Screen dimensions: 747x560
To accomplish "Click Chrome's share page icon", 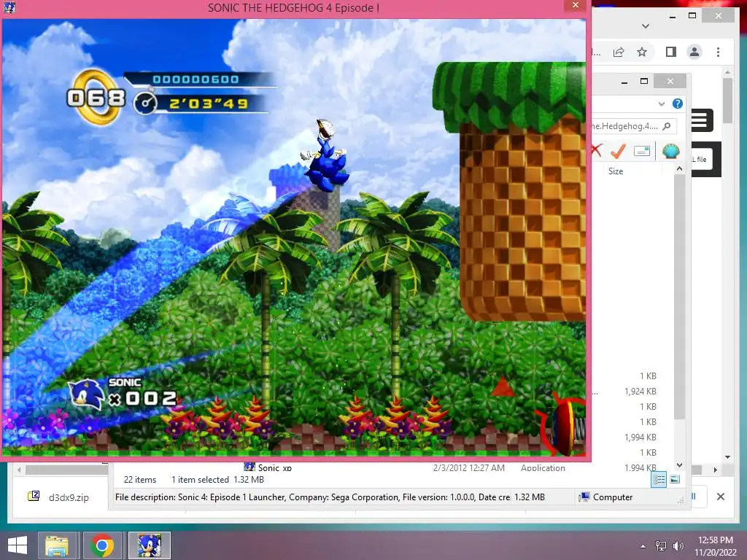I will click(x=619, y=52).
